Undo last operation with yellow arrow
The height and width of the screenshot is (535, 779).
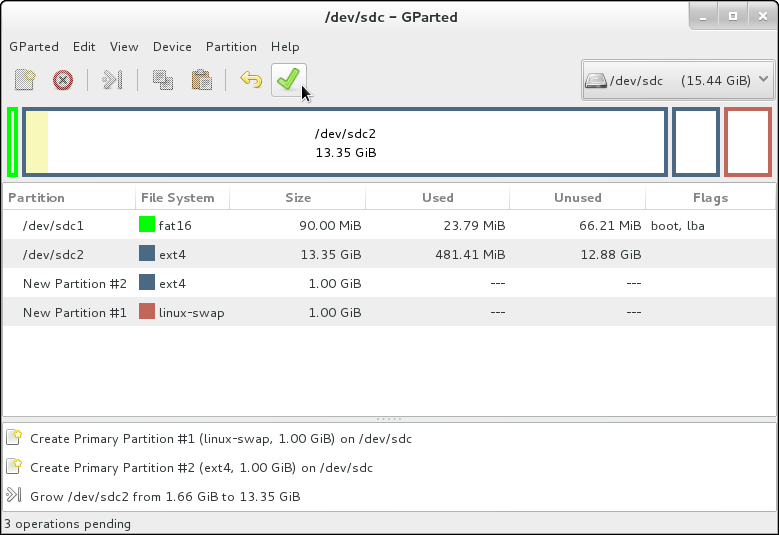coord(251,80)
